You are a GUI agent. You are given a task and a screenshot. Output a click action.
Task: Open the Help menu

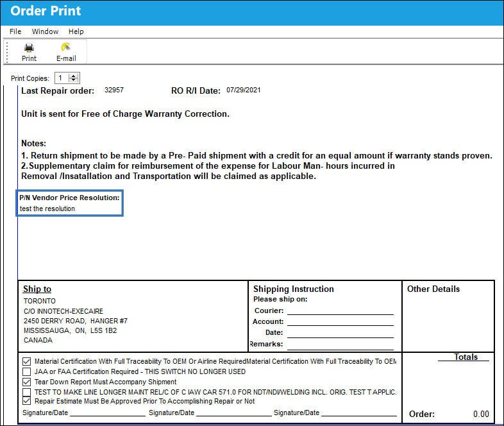[76, 31]
